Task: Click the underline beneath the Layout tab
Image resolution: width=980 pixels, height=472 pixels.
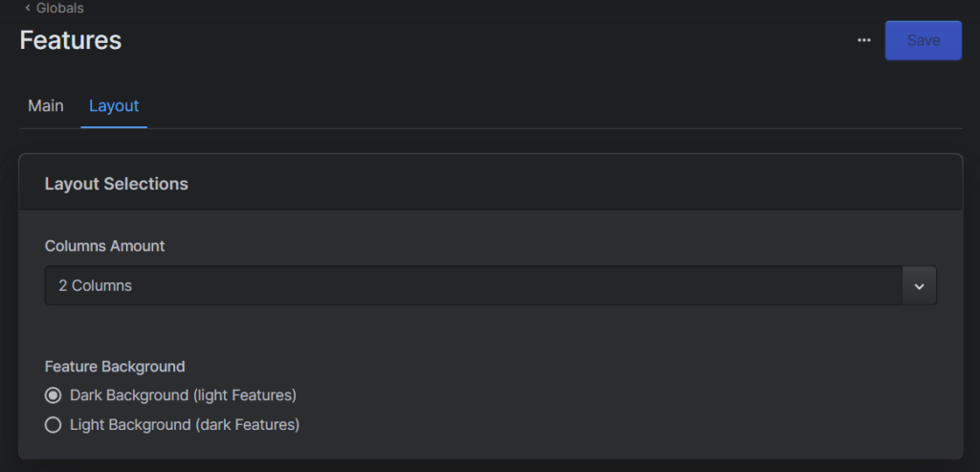Action: coord(114,126)
